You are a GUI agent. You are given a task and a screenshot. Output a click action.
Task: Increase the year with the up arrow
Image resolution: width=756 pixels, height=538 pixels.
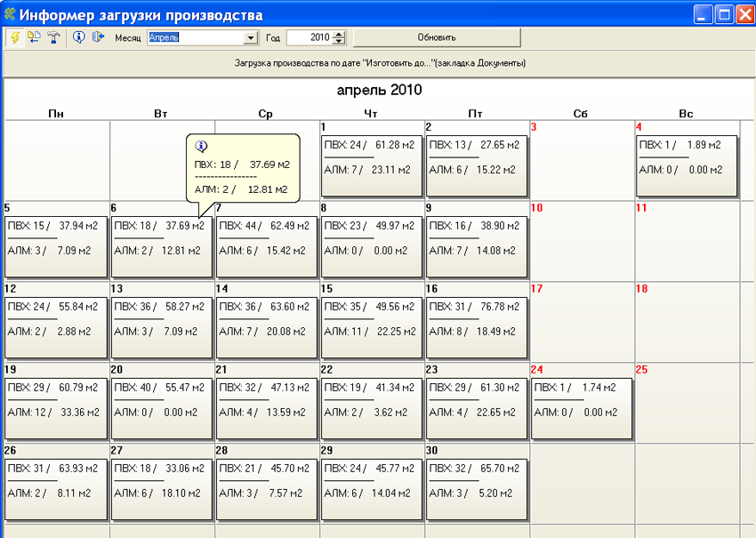click(338, 34)
